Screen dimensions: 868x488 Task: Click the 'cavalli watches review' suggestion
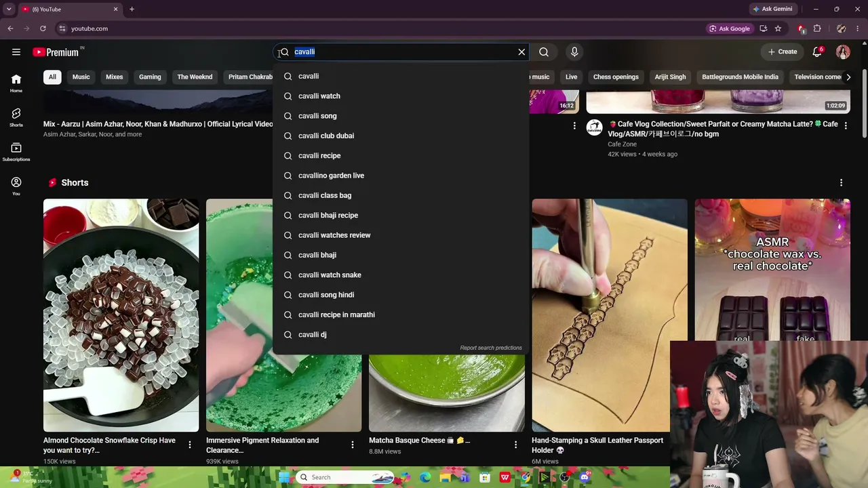(x=401, y=235)
